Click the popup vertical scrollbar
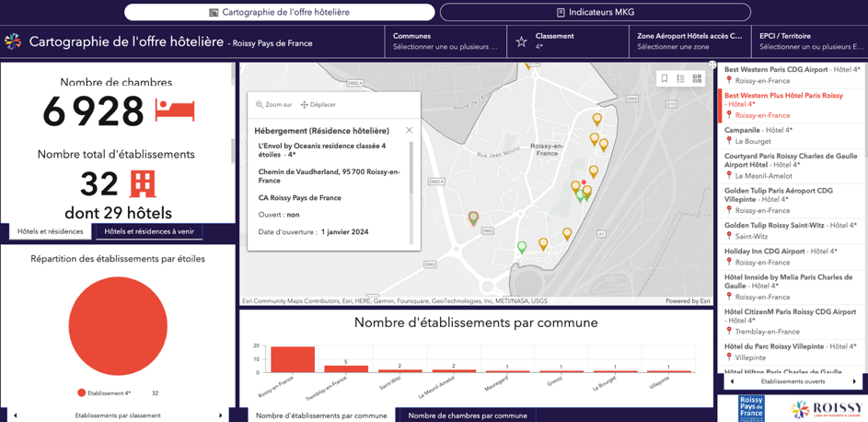 point(411,167)
